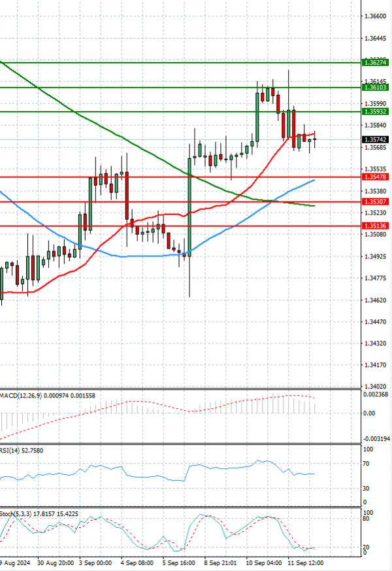This screenshot has width=392, height=571.
Task: Click the 1.35230 price axis value
Action: [x=375, y=213]
